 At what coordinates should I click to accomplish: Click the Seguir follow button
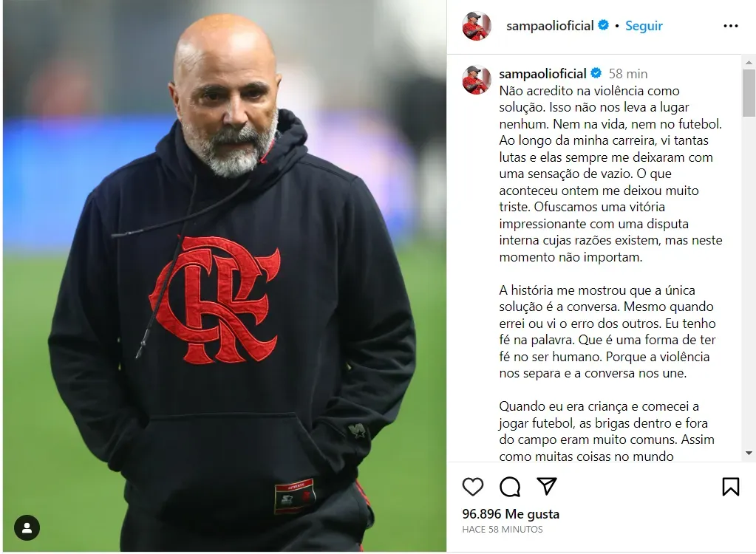(644, 26)
